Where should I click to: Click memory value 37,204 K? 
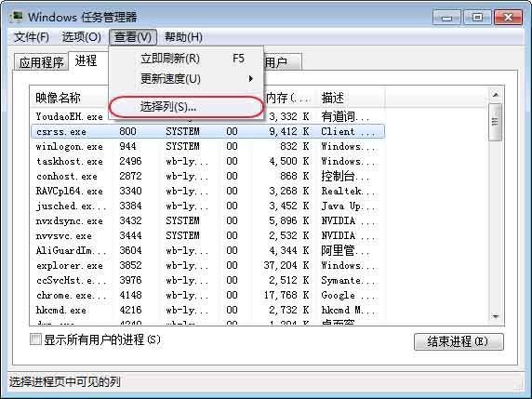click(286, 265)
